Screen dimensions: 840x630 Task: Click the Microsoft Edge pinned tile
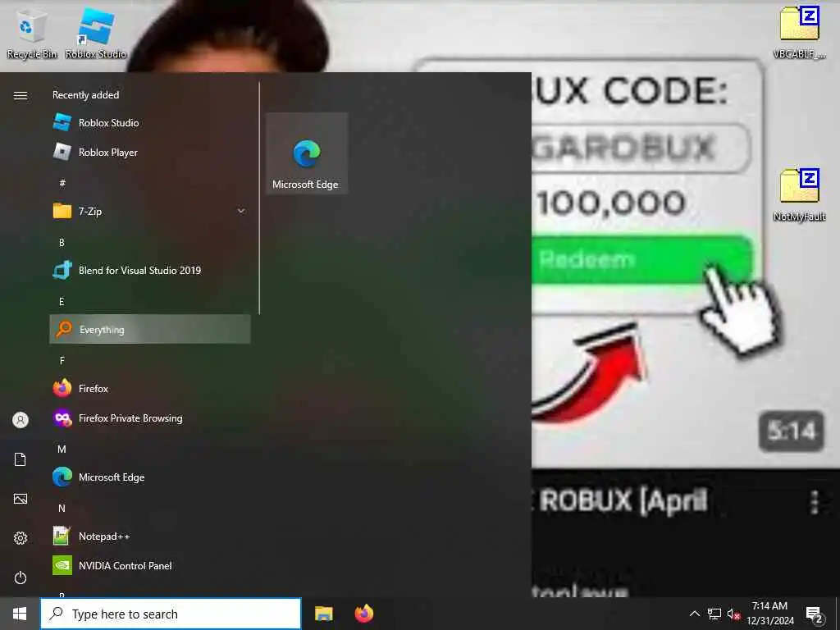307,153
